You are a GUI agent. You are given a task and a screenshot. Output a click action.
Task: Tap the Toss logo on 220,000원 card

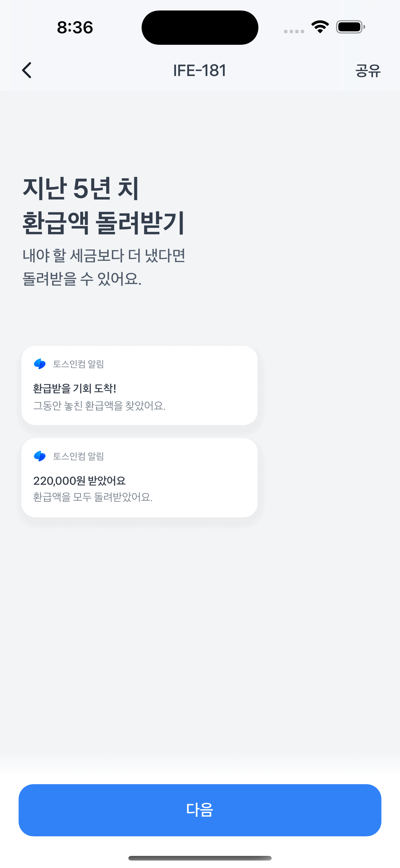point(40,456)
